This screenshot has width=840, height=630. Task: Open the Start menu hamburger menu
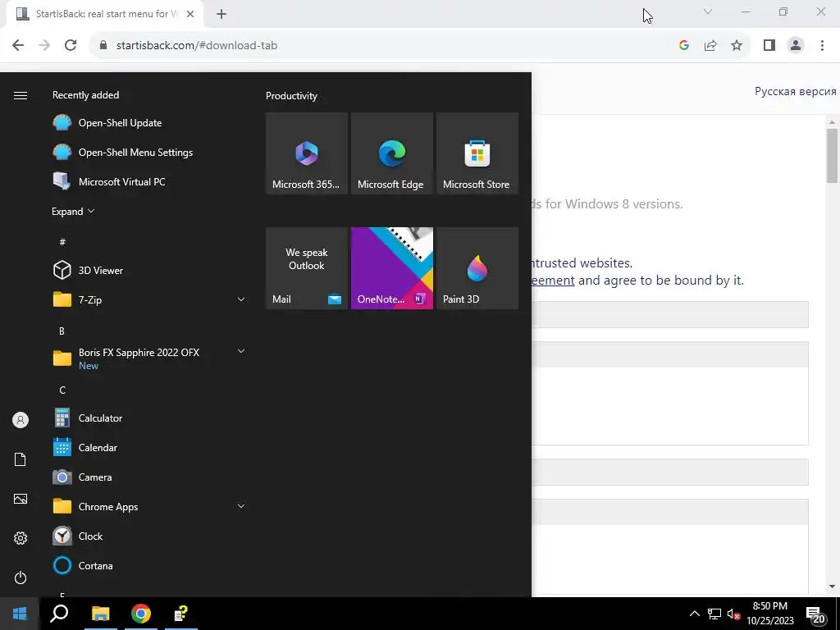click(21, 95)
